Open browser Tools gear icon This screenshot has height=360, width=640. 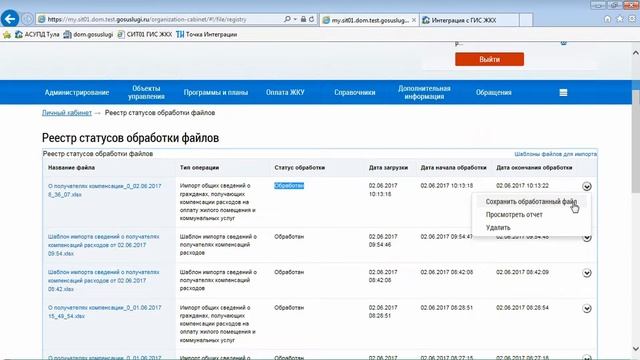click(x=632, y=19)
